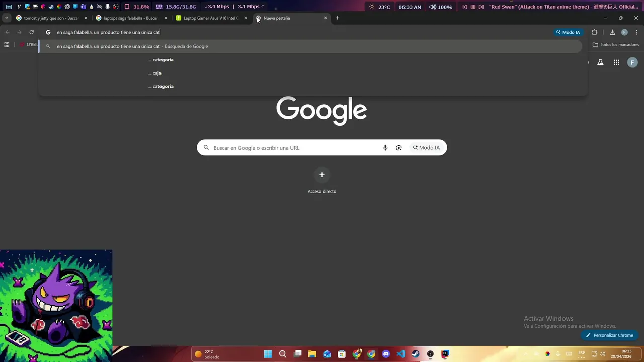Open the bookmarks bar apps grid icon
This screenshot has height=362, width=644.
coord(7,45)
